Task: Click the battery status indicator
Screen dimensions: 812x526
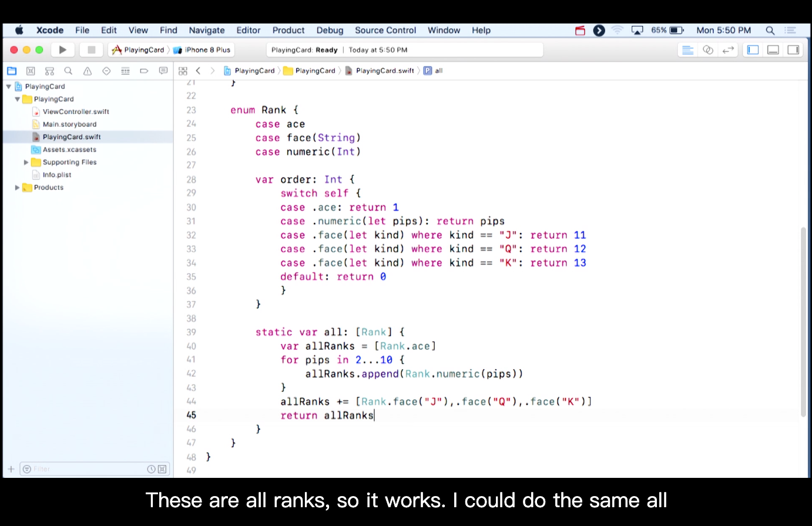Action: (x=667, y=31)
